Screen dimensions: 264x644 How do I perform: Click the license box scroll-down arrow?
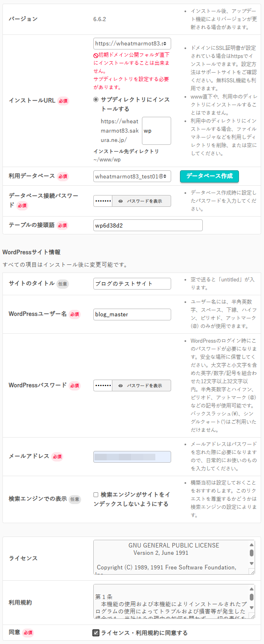click(x=252, y=563)
